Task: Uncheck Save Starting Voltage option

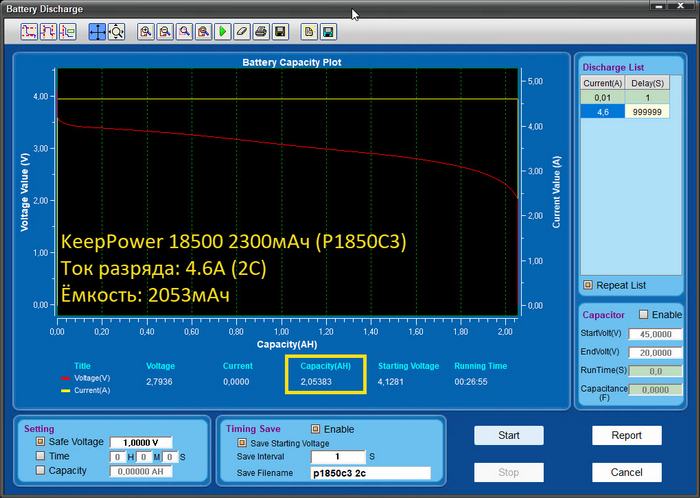Action: coord(242,443)
